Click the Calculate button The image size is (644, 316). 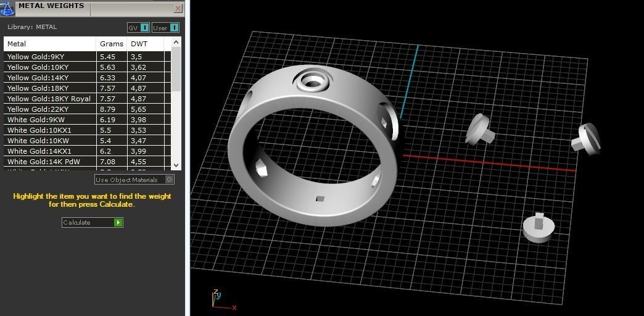coord(93,222)
